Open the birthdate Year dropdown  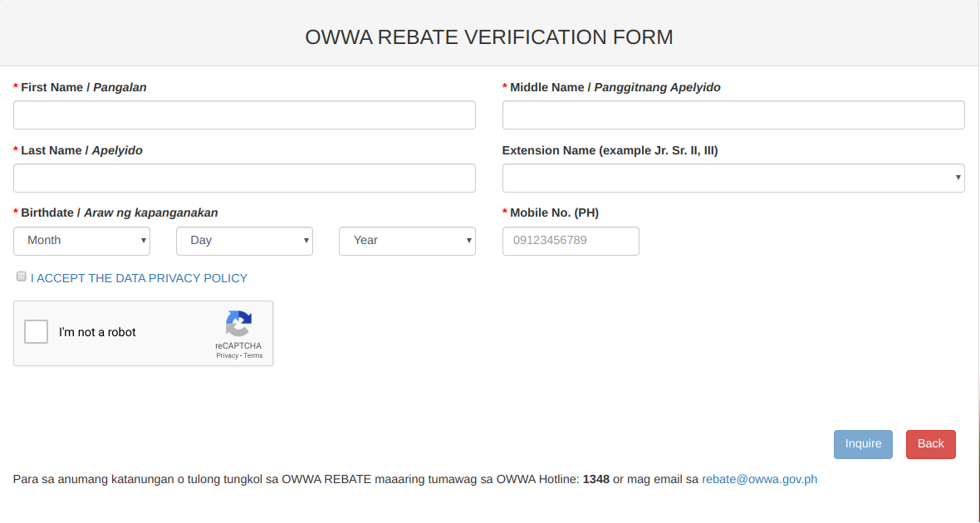pos(407,241)
